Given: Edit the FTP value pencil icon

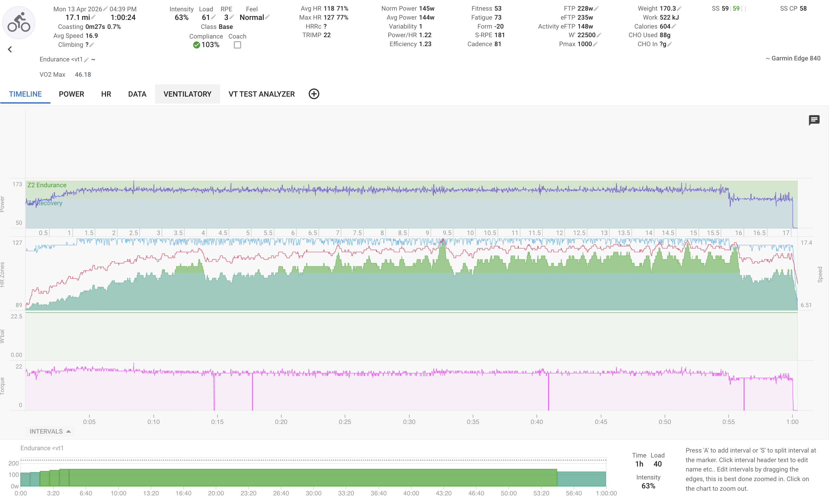Looking at the screenshot, I should (x=596, y=9).
